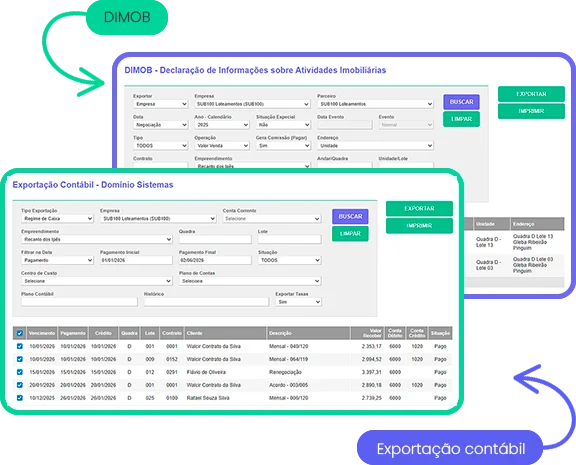Open the Parceiro dropdown in DIMOB

pos(375,104)
